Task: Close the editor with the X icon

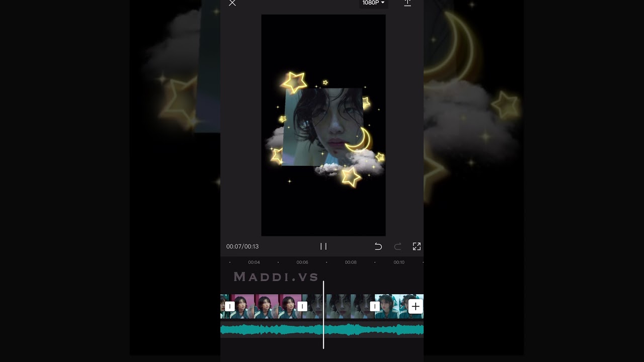Action: click(x=232, y=3)
